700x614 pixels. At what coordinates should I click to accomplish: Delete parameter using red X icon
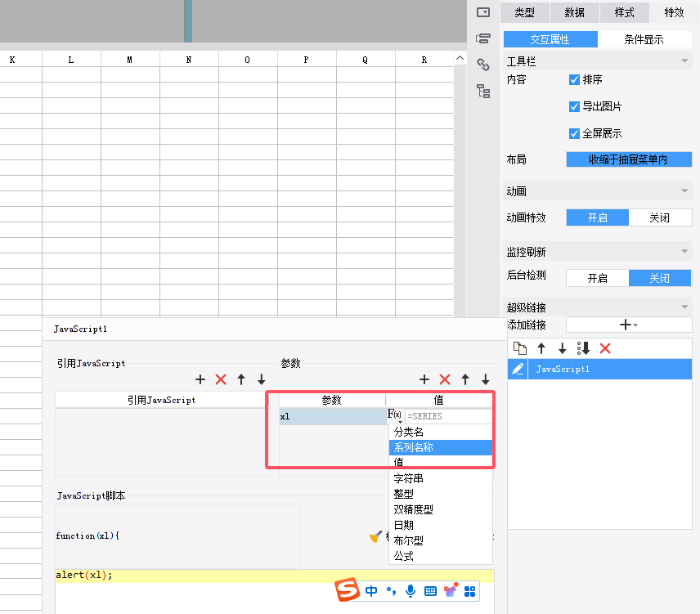coord(445,379)
